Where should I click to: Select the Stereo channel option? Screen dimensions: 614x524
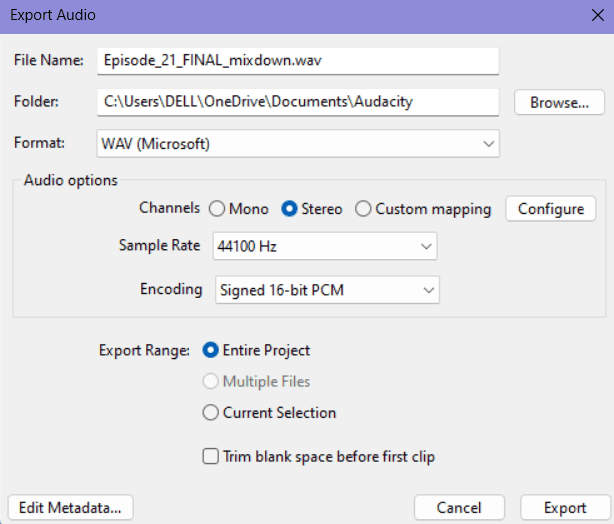coord(289,209)
